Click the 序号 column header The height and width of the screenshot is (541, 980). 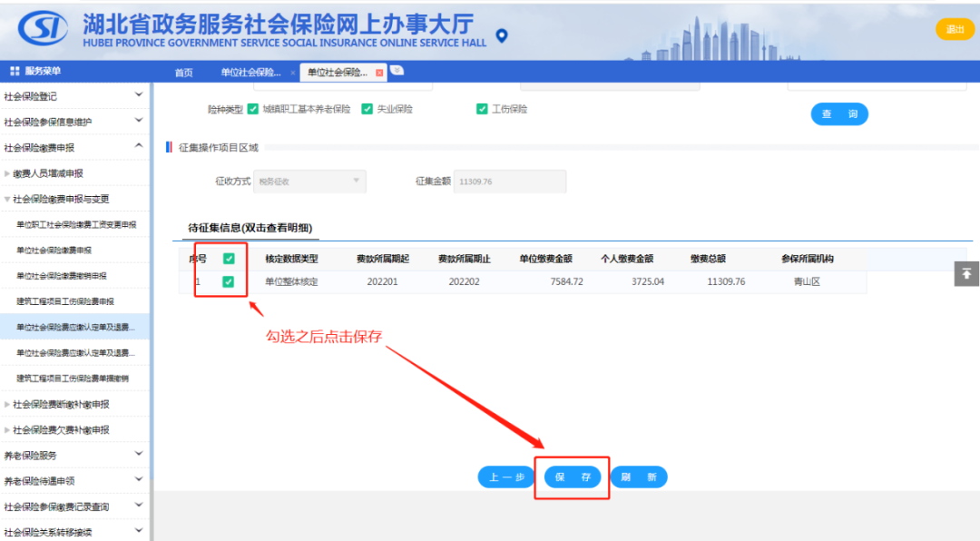(x=198, y=259)
